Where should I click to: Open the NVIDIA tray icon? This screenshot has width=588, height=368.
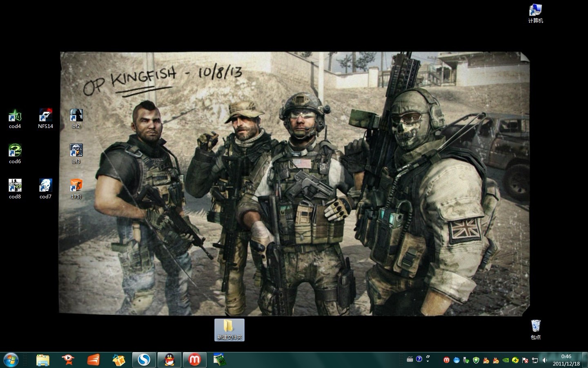(506, 360)
